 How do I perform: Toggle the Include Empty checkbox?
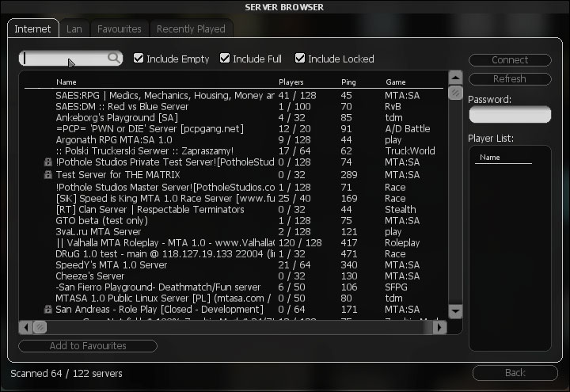pyautogui.click(x=138, y=58)
